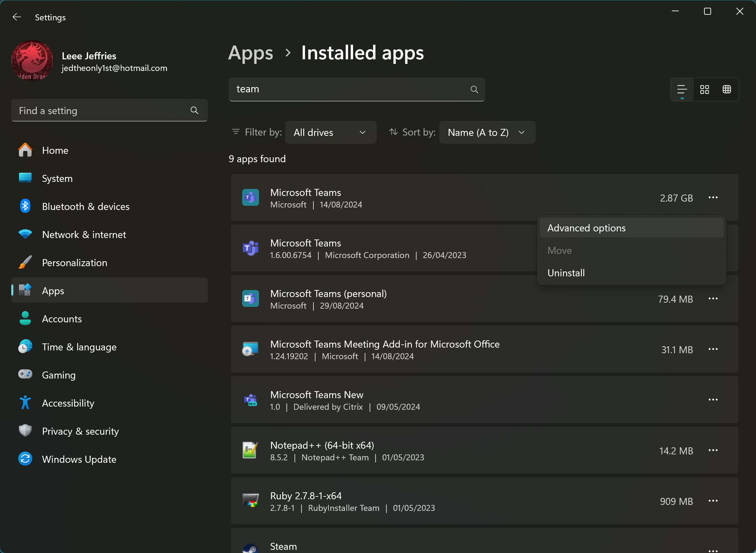
Task: Switch to list view layout
Action: (682, 90)
